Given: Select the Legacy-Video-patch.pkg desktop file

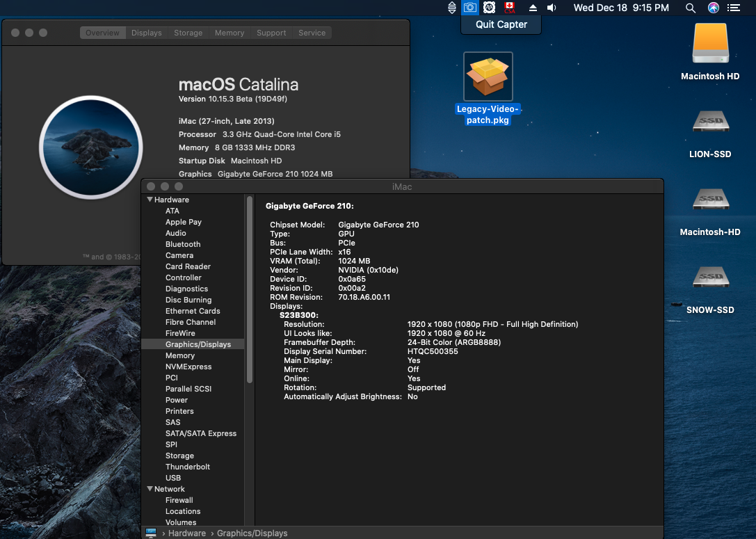Looking at the screenshot, I should coord(488,89).
